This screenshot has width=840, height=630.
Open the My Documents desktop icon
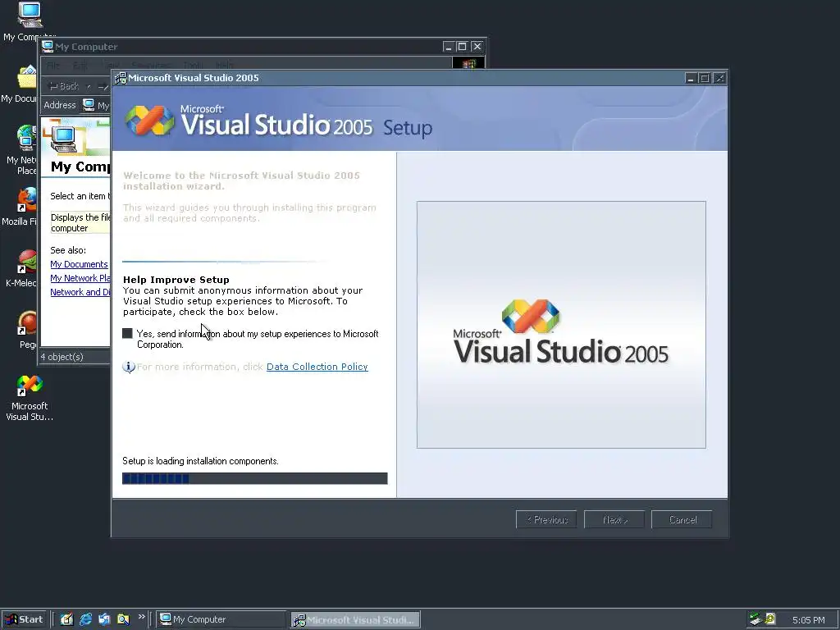coord(25,78)
